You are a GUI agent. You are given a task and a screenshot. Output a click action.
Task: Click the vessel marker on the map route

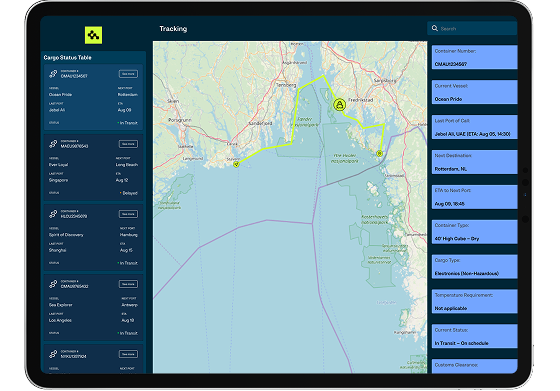click(x=340, y=105)
